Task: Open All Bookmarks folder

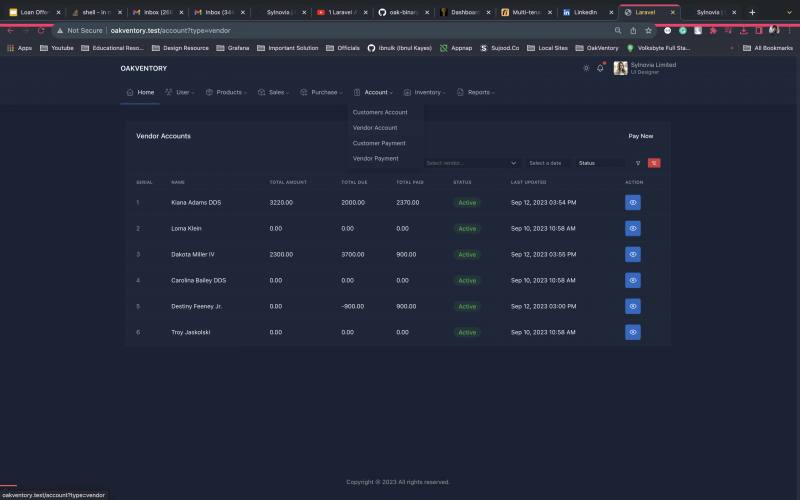Action: (768, 48)
